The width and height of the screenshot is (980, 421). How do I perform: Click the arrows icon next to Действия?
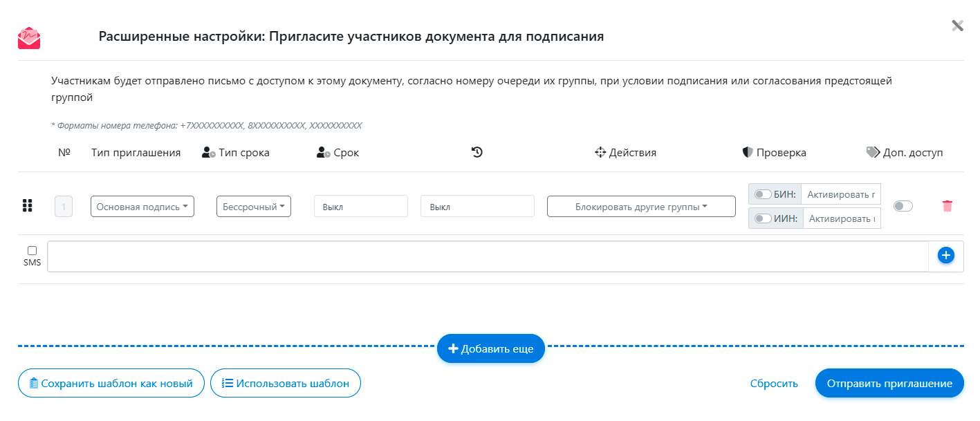pos(600,152)
